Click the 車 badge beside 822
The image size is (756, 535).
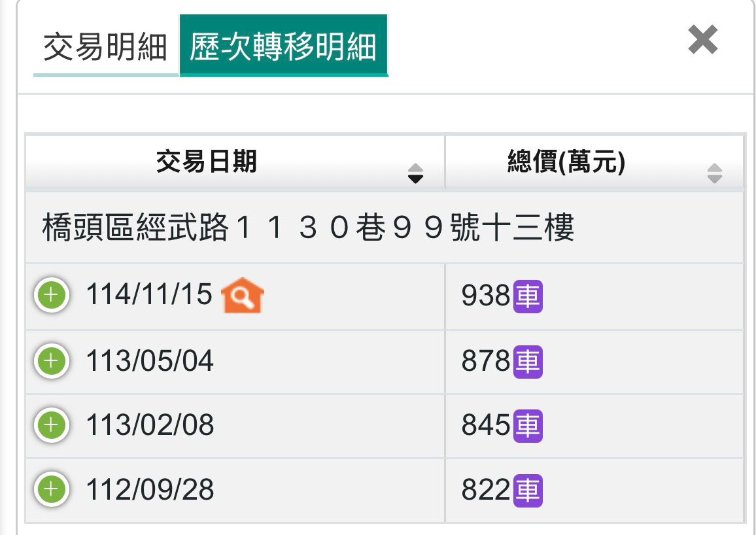528,491
